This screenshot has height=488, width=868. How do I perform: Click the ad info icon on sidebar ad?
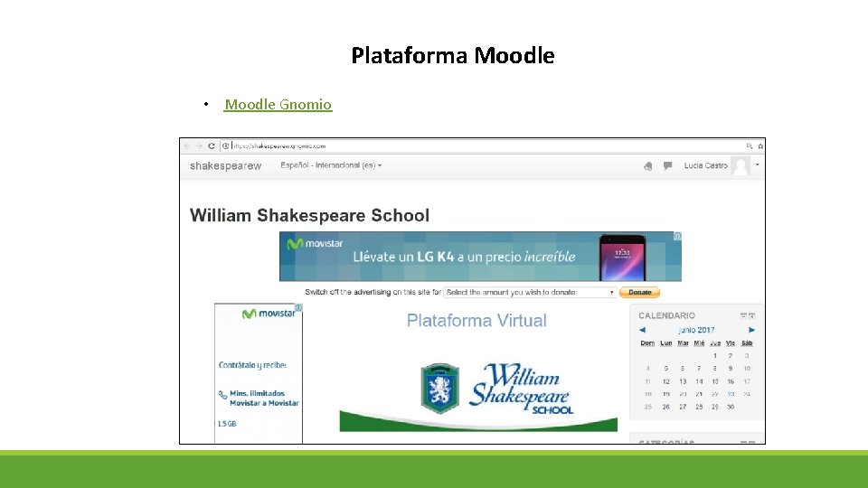click(x=298, y=307)
